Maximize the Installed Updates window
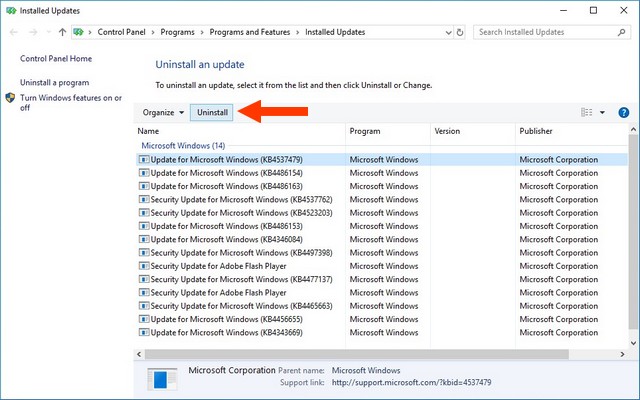 (593, 11)
